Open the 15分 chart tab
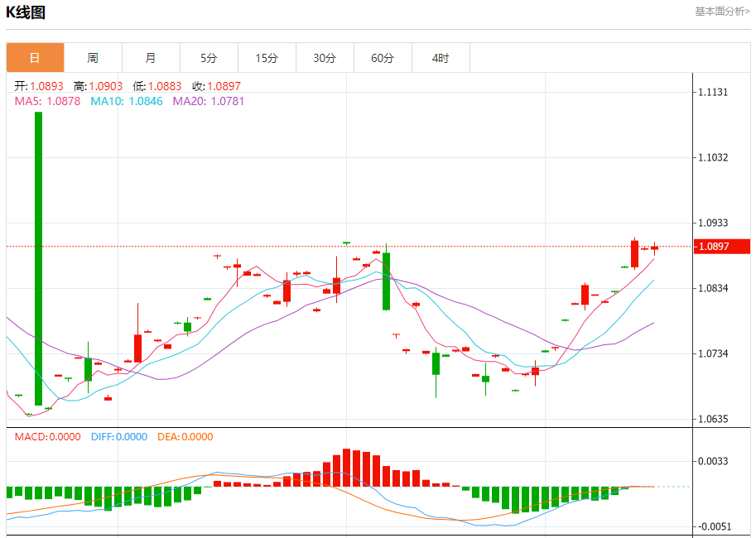Image resolution: width=756 pixels, height=538 pixels. (267, 58)
